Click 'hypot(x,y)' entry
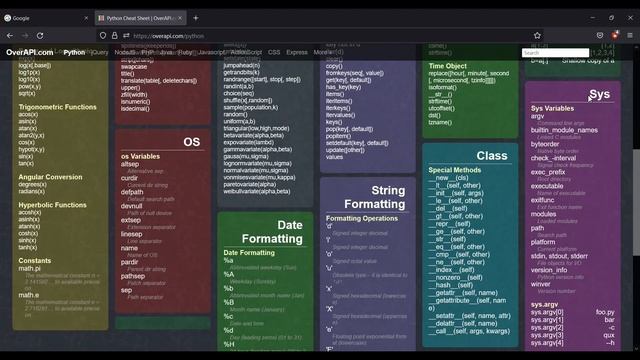The image size is (640, 360). click(31, 149)
